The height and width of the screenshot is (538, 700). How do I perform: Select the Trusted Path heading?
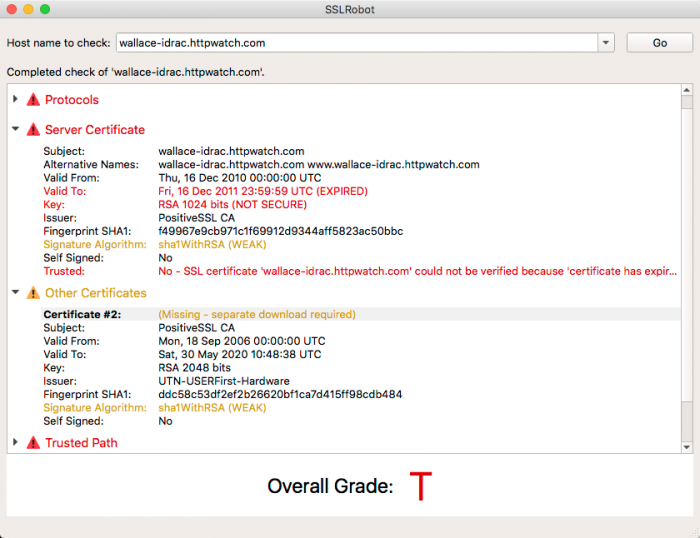[81, 442]
